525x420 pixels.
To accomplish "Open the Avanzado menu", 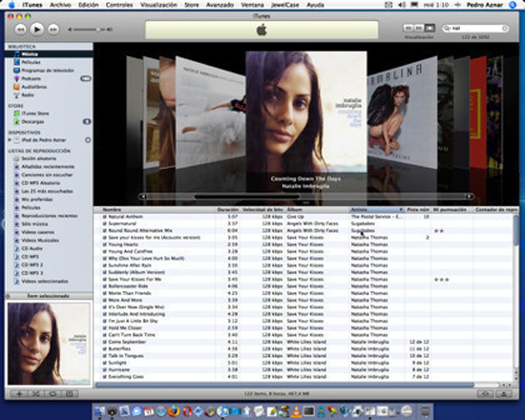I will coord(220,5).
